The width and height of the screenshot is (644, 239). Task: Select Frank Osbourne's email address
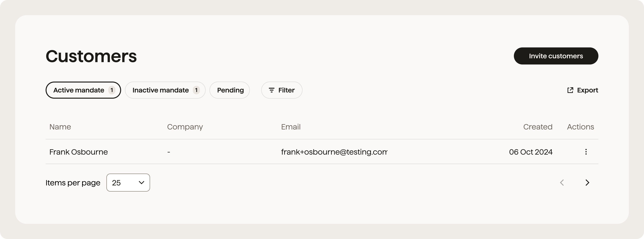(x=334, y=152)
